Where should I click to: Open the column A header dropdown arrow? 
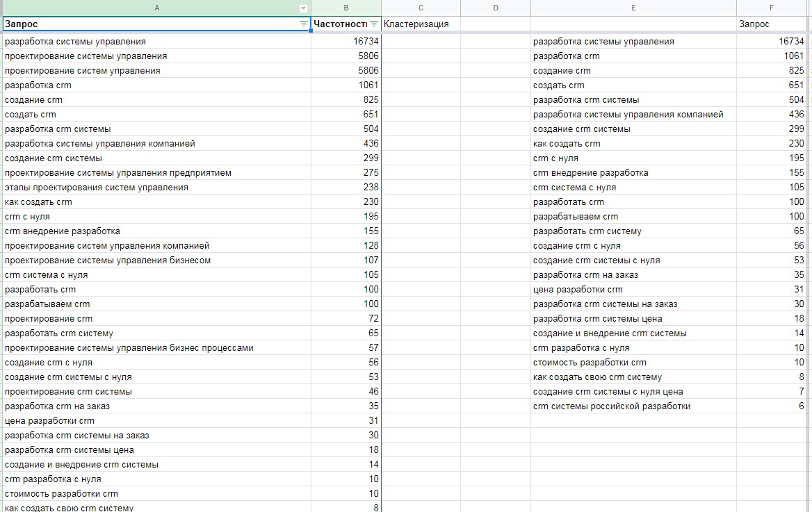click(x=304, y=8)
